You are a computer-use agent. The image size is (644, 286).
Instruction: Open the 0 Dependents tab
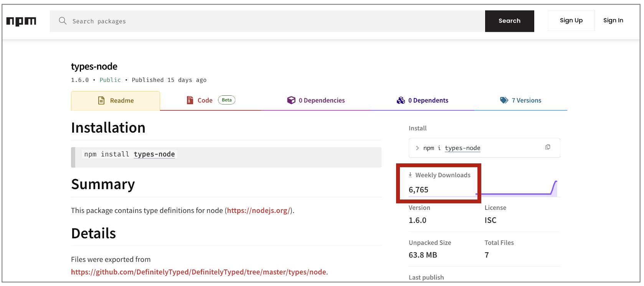(x=422, y=100)
